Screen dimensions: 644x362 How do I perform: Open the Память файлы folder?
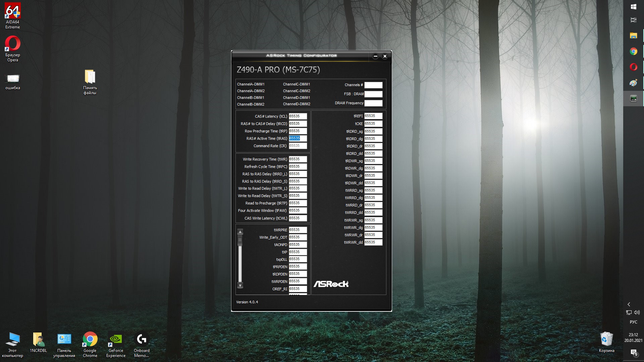[90, 77]
